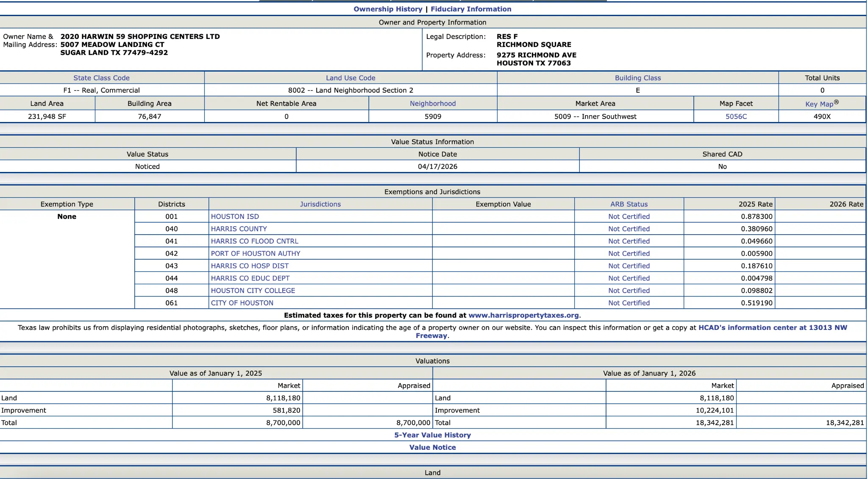Open the Value Notice link
The height and width of the screenshot is (479, 868).
(432, 447)
